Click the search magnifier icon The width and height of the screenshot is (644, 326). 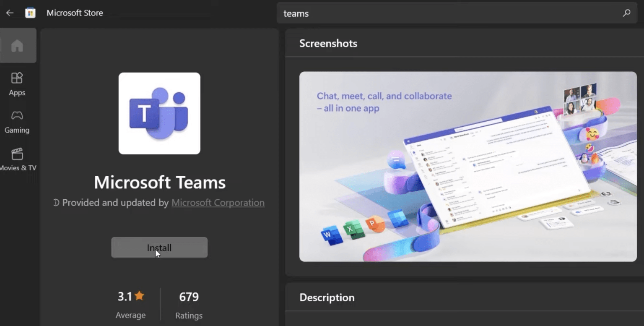click(x=626, y=13)
